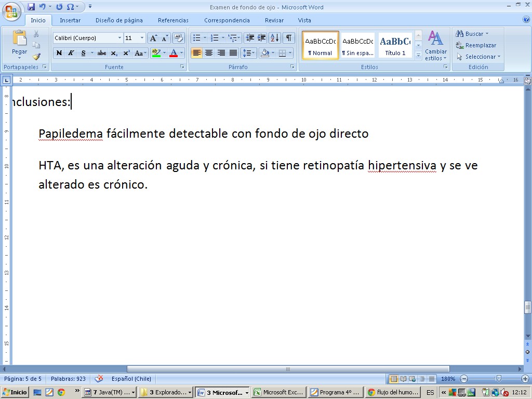Click the Save icon in quick access toolbar
The image size is (532, 399).
click(x=31, y=7)
